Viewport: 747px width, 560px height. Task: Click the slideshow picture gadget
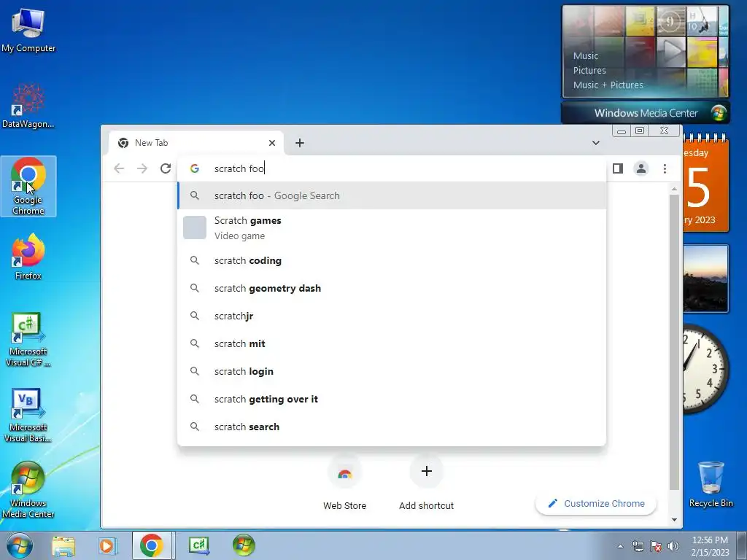[705, 279]
